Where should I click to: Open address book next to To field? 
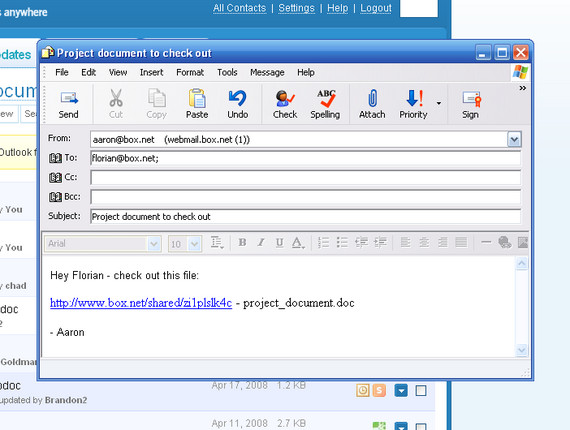(55, 158)
